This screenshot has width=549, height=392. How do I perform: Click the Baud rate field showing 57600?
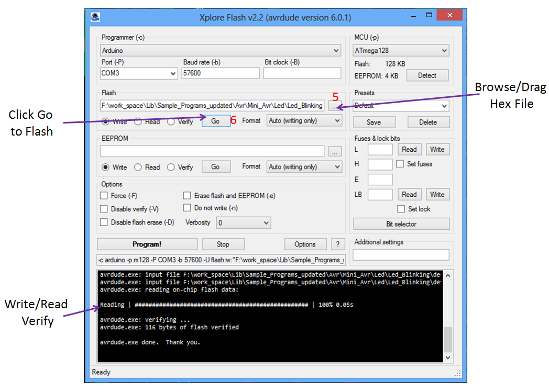[220, 73]
